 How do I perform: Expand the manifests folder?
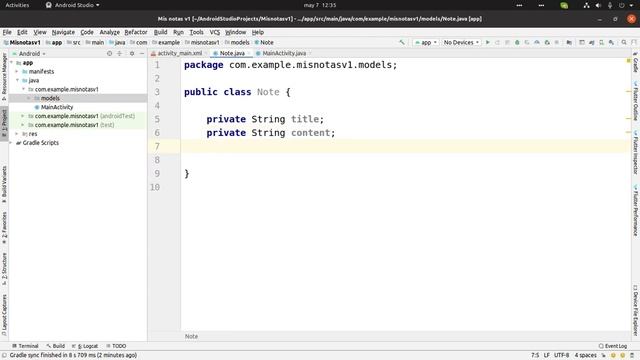[17, 71]
